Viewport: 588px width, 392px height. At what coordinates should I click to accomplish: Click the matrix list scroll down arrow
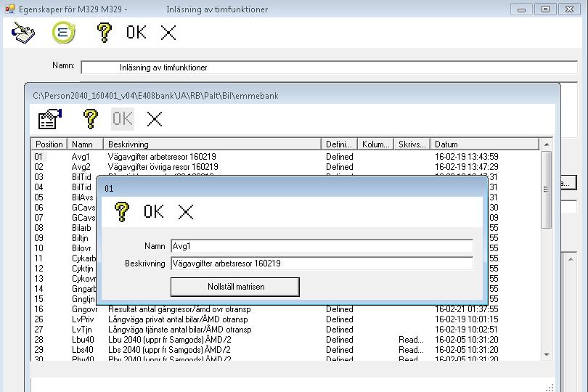point(547,354)
